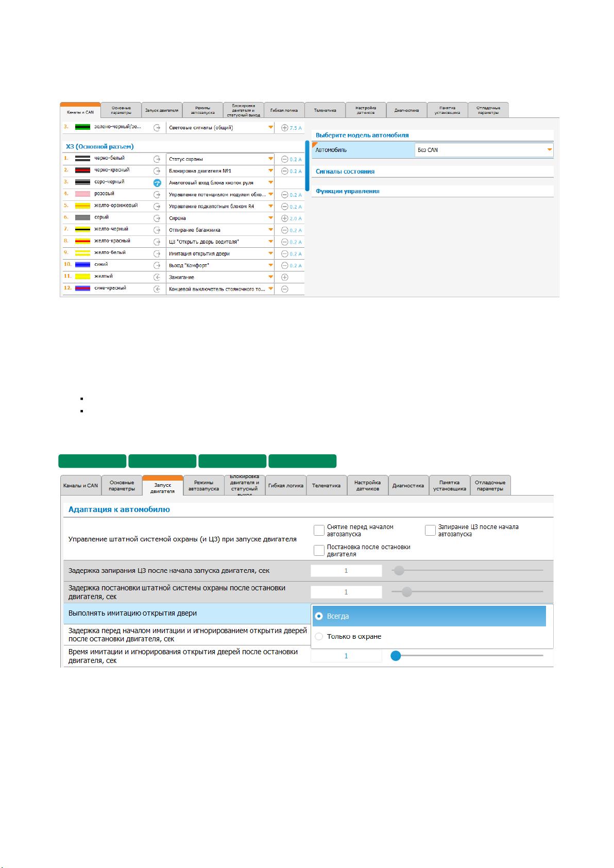
Task: Toggle minus polarity icon for Управление подкапотным блоком R4
Action: pyautogui.click(x=284, y=207)
